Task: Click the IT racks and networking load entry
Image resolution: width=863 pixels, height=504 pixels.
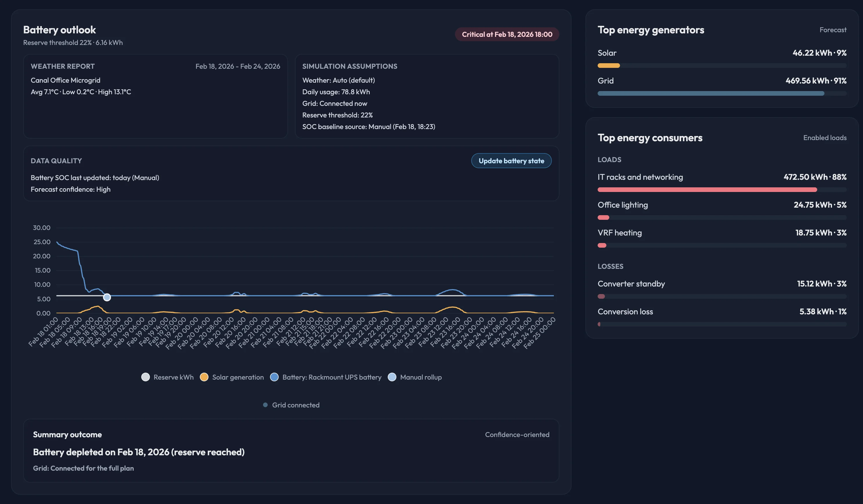Action: point(640,177)
